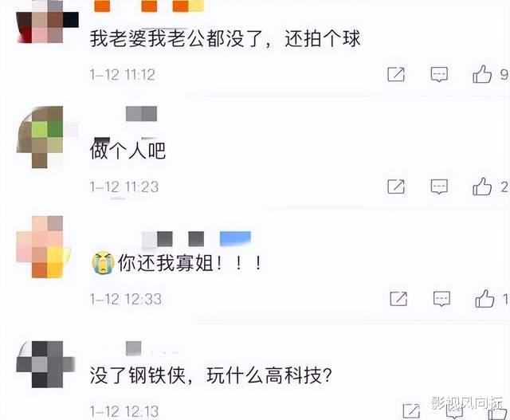Open avatar of 还拍个球 commenter
Viewport: 510px width, 420px height.
[x=48, y=22]
